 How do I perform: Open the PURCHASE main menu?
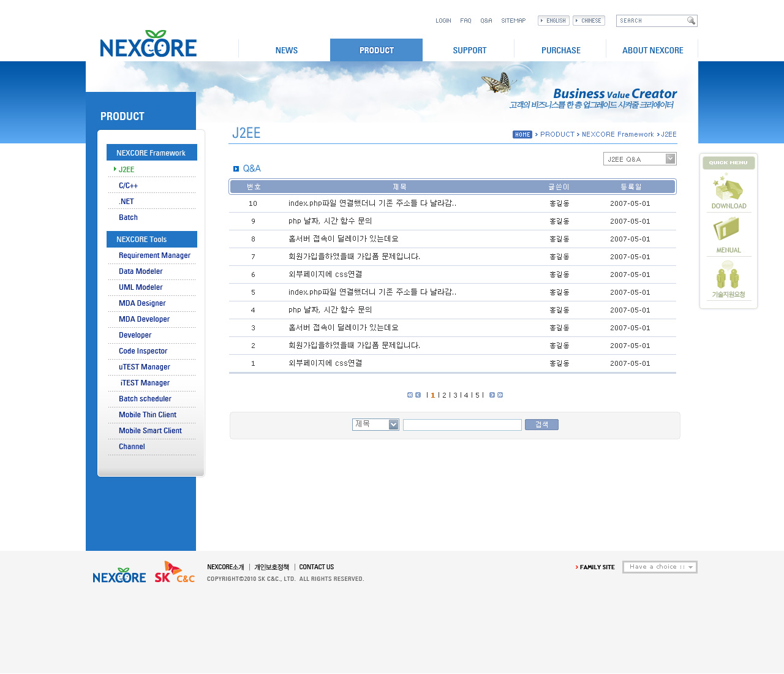(560, 50)
